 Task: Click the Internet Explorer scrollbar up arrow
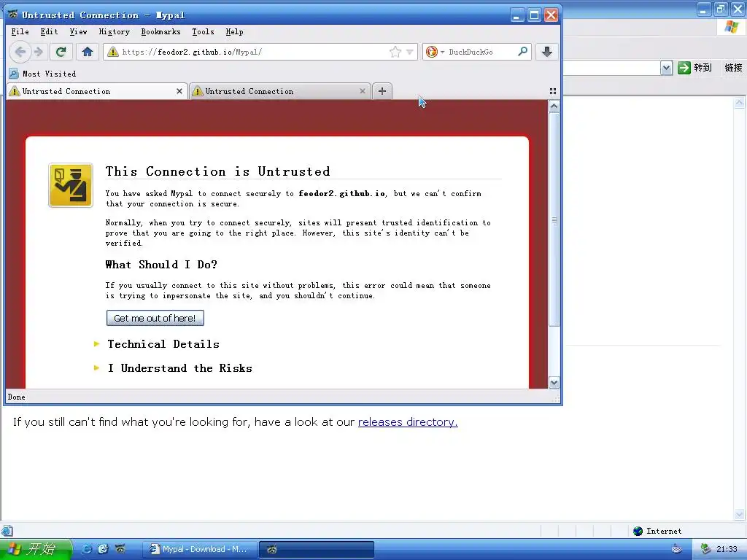coord(740,103)
